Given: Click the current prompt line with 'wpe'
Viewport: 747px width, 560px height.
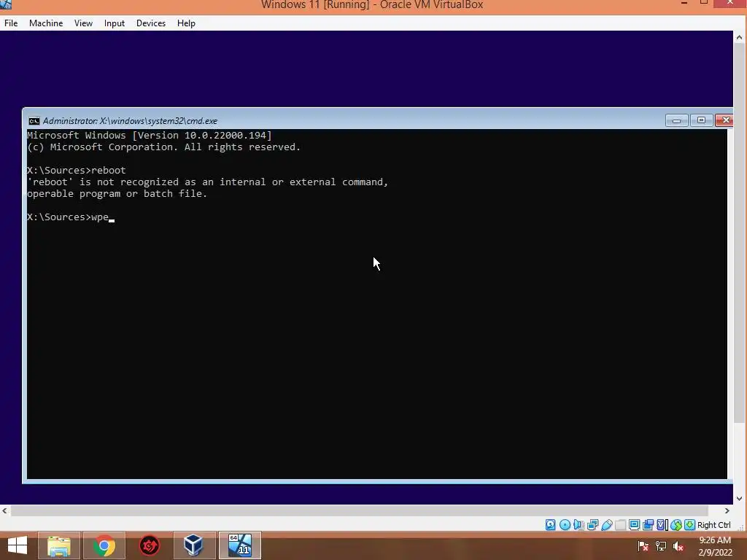Looking at the screenshot, I should (x=71, y=217).
